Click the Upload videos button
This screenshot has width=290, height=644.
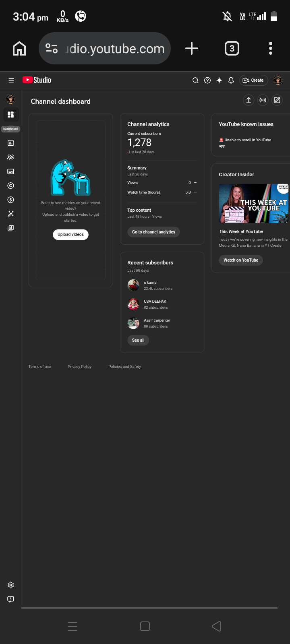coord(70,234)
